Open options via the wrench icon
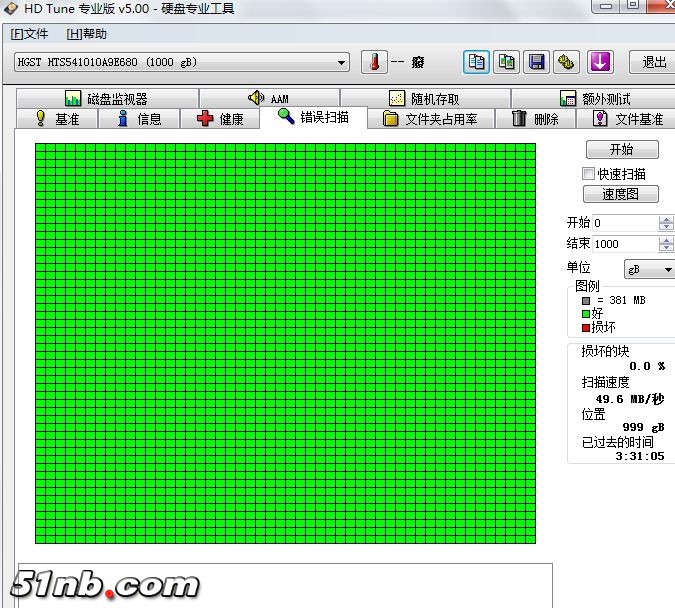Image resolution: width=675 pixels, height=608 pixels. coord(566,62)
